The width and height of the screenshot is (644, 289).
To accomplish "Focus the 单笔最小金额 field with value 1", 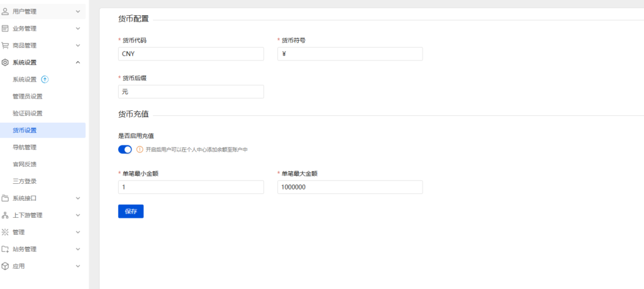I will [191, 187].
